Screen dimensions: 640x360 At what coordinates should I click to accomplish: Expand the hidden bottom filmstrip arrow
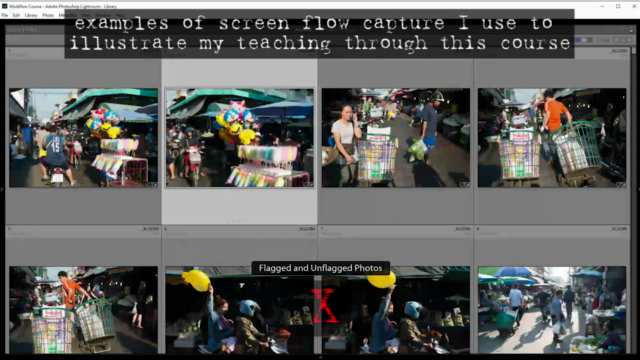tap(320, 357)
